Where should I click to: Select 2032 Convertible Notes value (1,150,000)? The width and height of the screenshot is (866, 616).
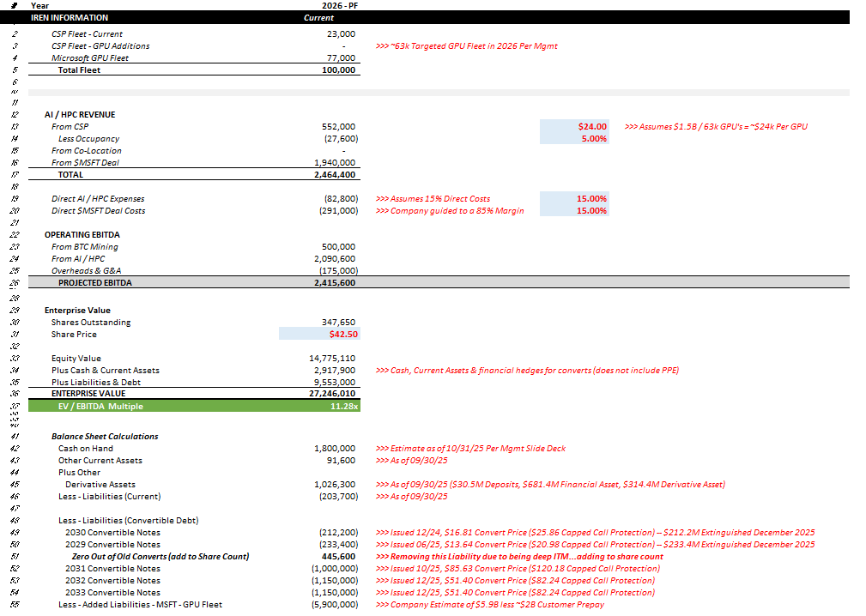[x=335, y=581]
